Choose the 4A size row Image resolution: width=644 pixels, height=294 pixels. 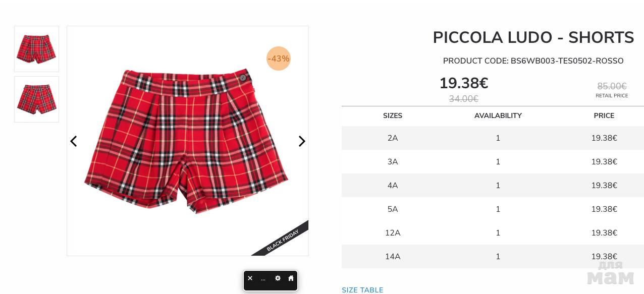tap(393, 186)
